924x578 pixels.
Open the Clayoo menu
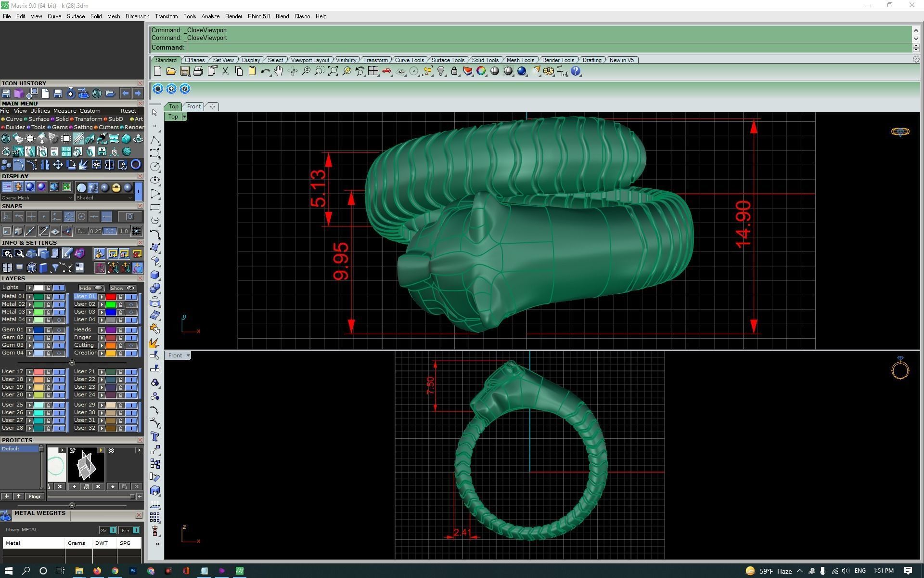click(302, 16)
